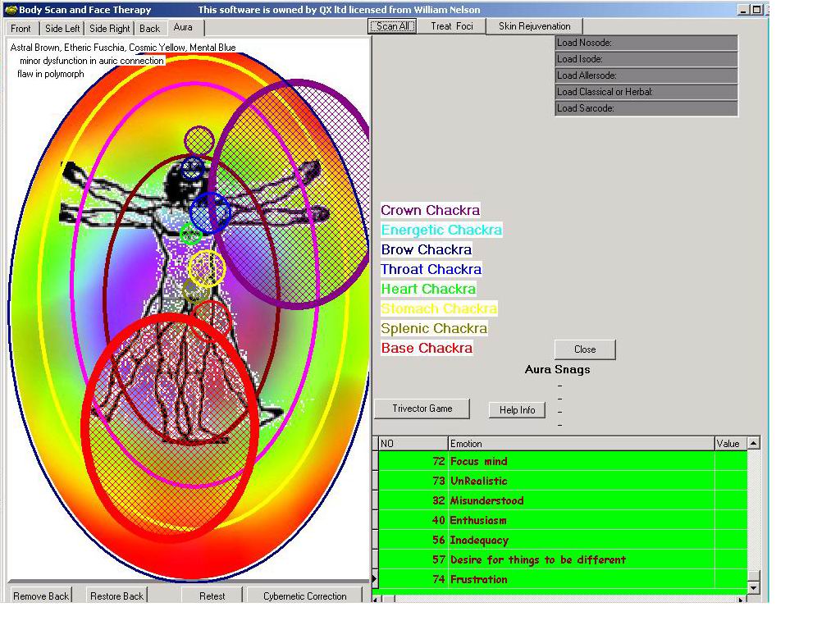Image resolution: width=840 pixels, height=630 pixels.
Task: Select the Splenic Chackra label
Action: coord(434,328)
